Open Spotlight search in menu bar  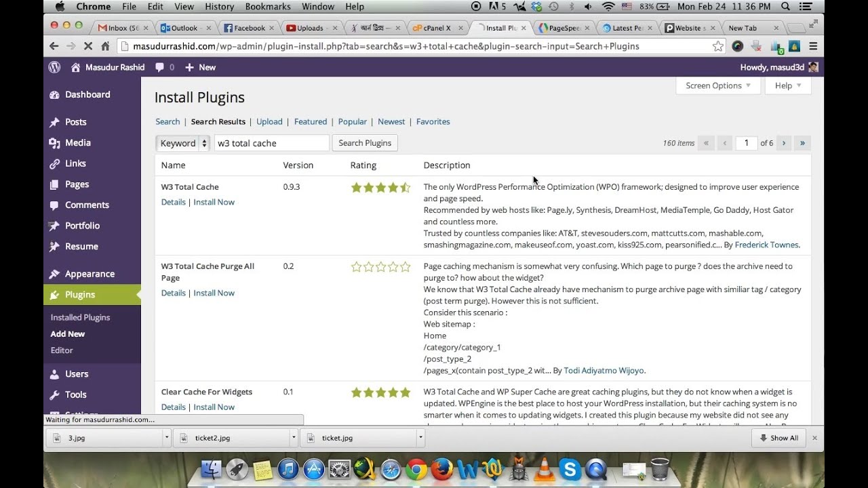785,7
